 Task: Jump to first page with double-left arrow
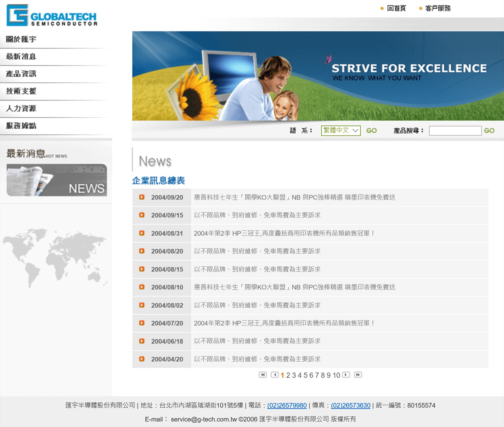tap(263, 375)
